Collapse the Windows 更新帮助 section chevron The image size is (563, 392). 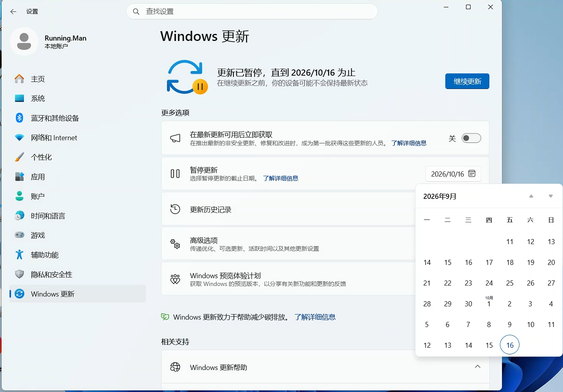pos(478,367)
